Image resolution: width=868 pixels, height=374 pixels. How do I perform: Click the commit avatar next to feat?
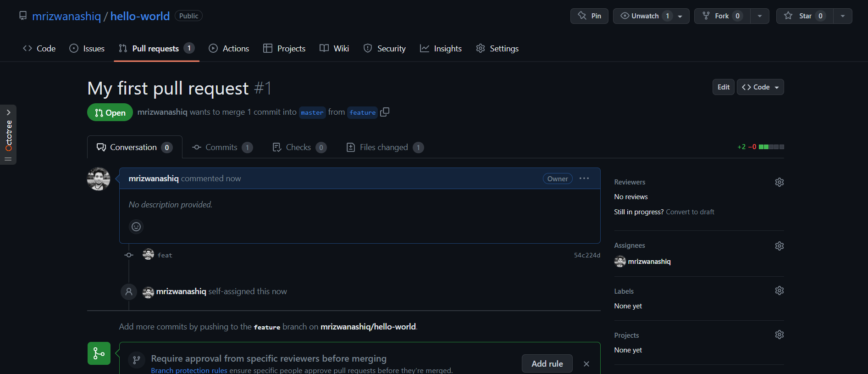[148, 255]
